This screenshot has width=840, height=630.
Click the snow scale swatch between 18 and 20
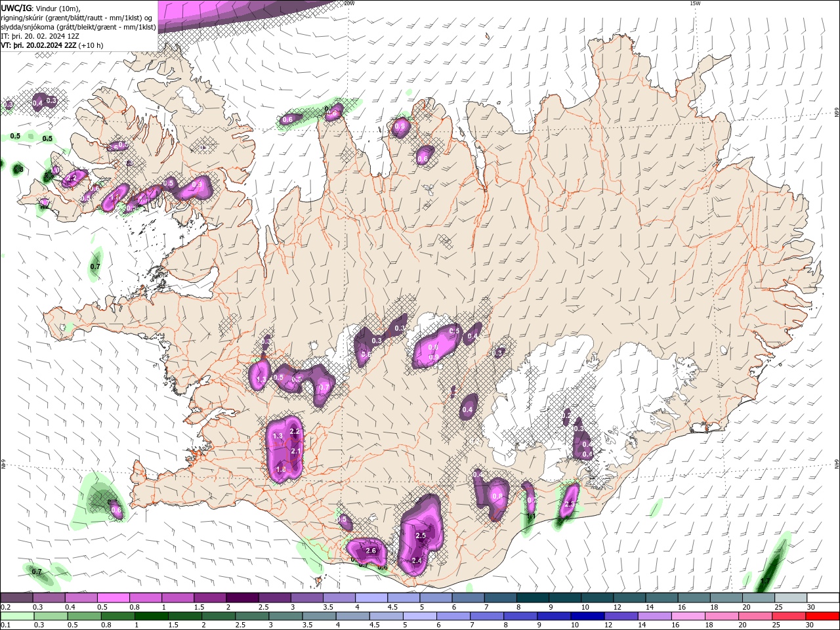pos(726,597)
